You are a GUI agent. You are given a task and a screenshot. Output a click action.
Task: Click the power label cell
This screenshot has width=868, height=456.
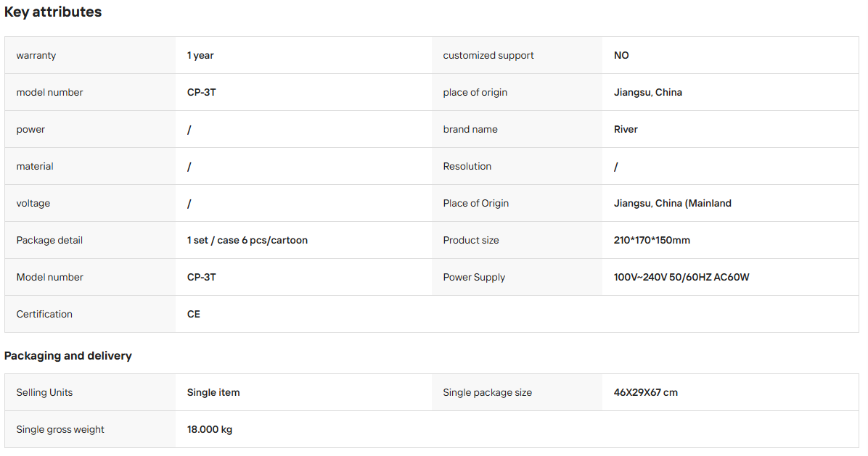(x=90, y=129)
